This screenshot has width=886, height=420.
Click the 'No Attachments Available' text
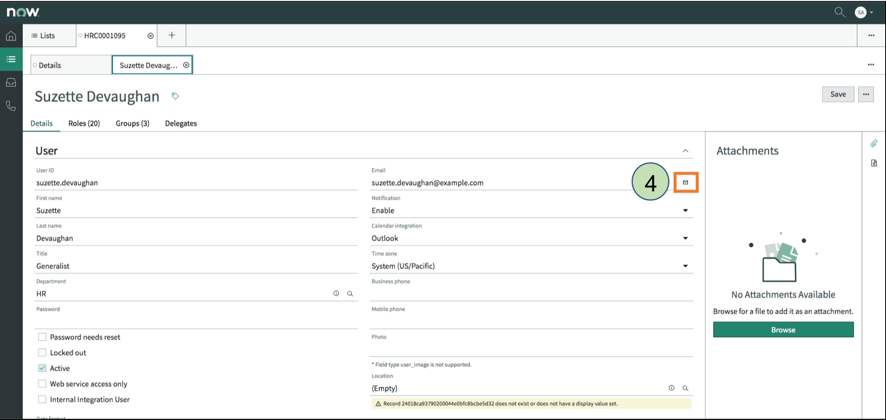tap(783, 295)
